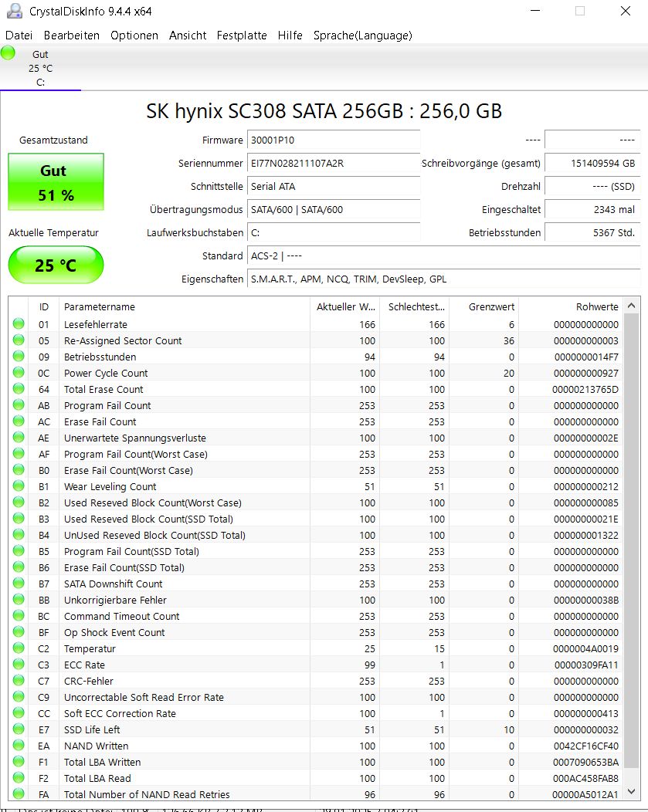This screenshot has width=648, height=812.
Task: Select the UnUsed Reseved Block Count(SSD Total) text
Action: tap(155, 536)
